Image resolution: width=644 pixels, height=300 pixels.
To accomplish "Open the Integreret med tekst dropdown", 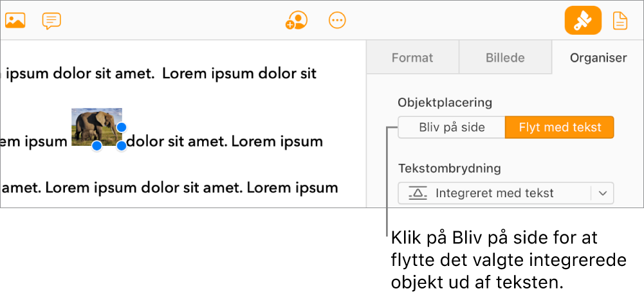I will (506, 193).
